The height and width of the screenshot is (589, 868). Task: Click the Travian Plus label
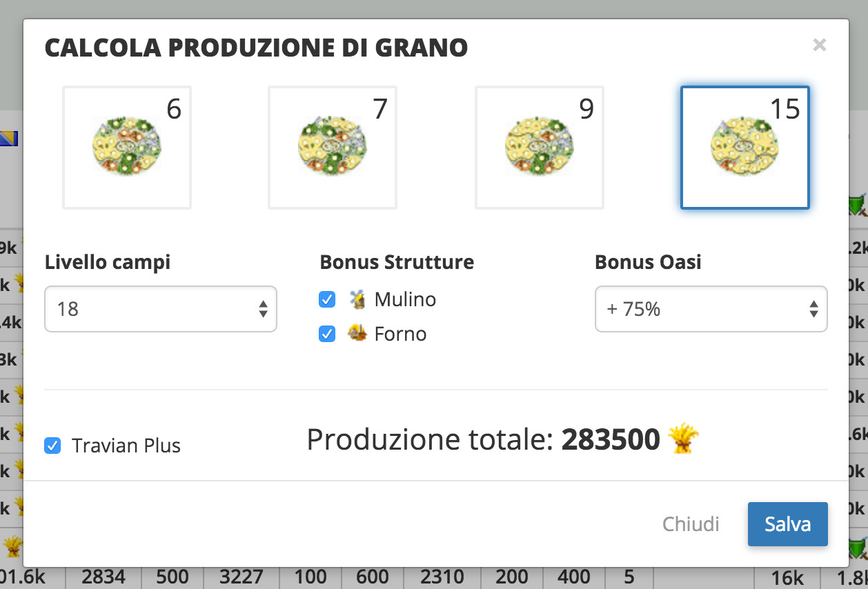(x=126, y=446)
